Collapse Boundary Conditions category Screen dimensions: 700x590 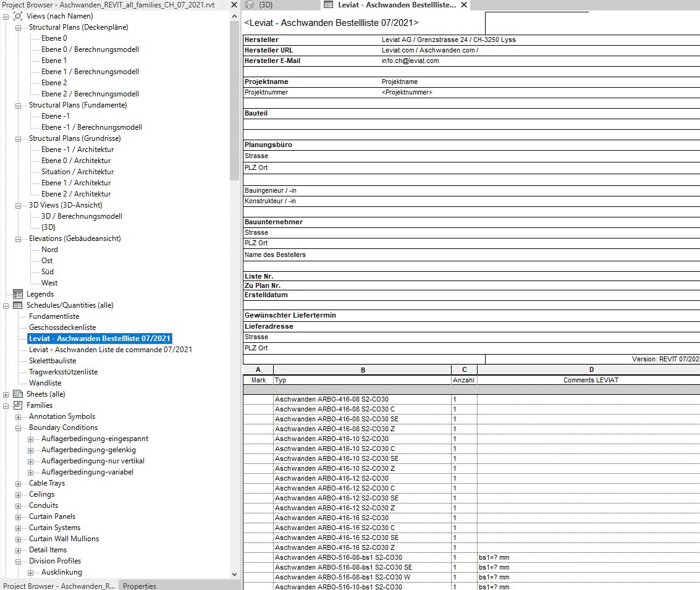pyautogui.click(x=19, y=428)
